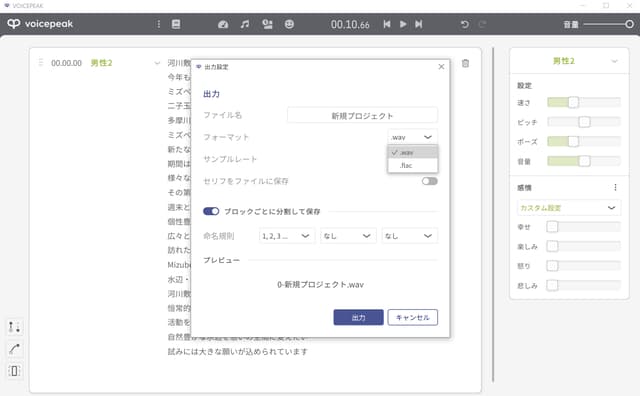Click the playback time 00.10.66
The width and height of the screenshot is (640, 396).
tap(350, 24)
